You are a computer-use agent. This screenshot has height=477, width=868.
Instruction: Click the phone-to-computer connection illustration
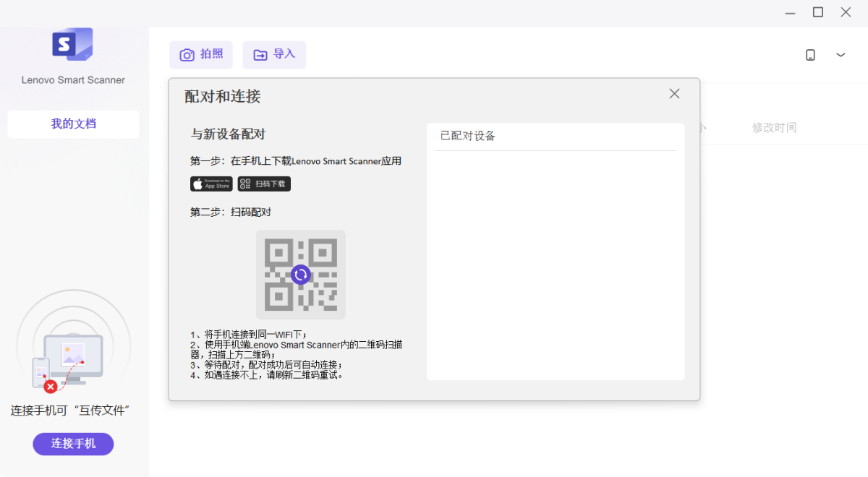click(x=72, y=354)
